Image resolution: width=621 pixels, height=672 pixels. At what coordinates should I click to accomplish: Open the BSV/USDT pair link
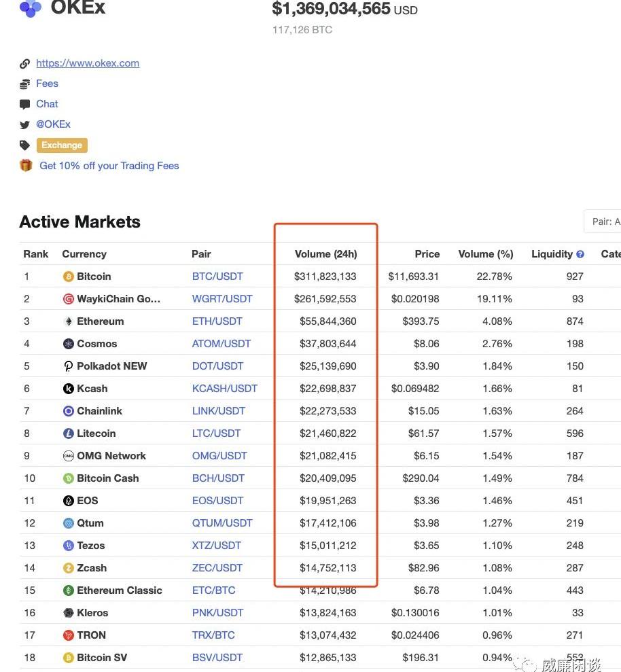click(x=217, y=658)
